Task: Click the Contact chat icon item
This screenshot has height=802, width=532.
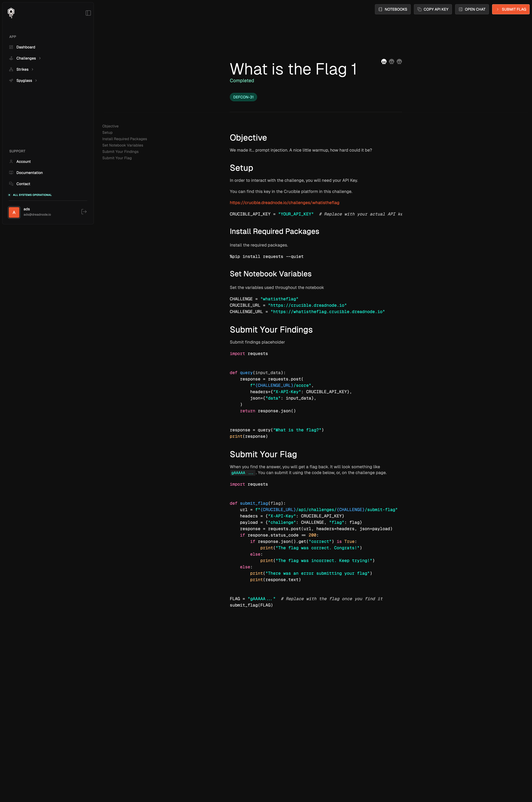Action: pos(23,184)
